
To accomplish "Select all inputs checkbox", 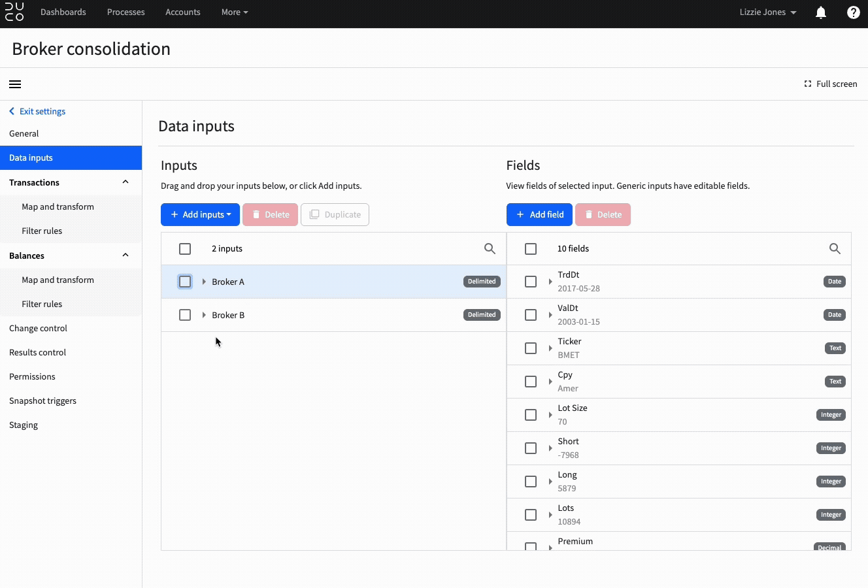I will coord(185,249).
